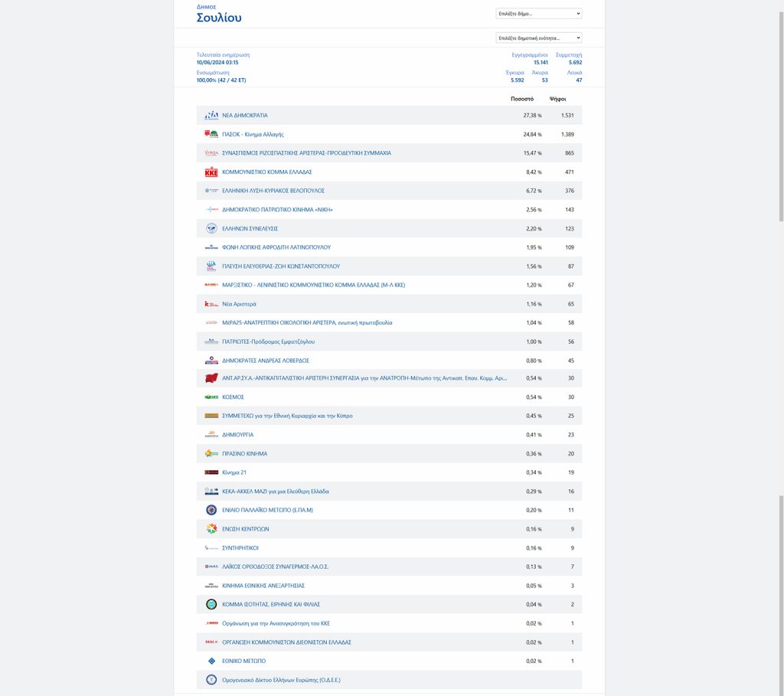
Task: Click the integration value 100,00% (42 / 42 ΕΤ)
Action: [x=221, y=80]
